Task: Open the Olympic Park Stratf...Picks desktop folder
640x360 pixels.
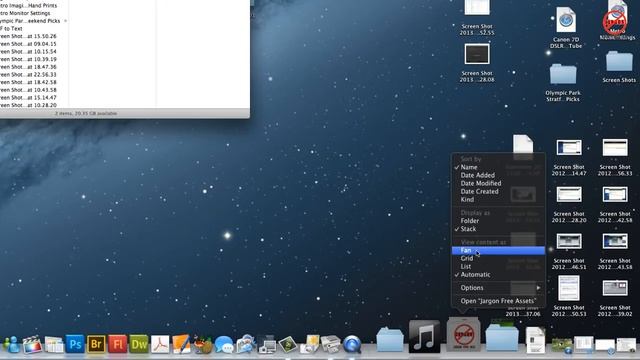Action: 563,82
